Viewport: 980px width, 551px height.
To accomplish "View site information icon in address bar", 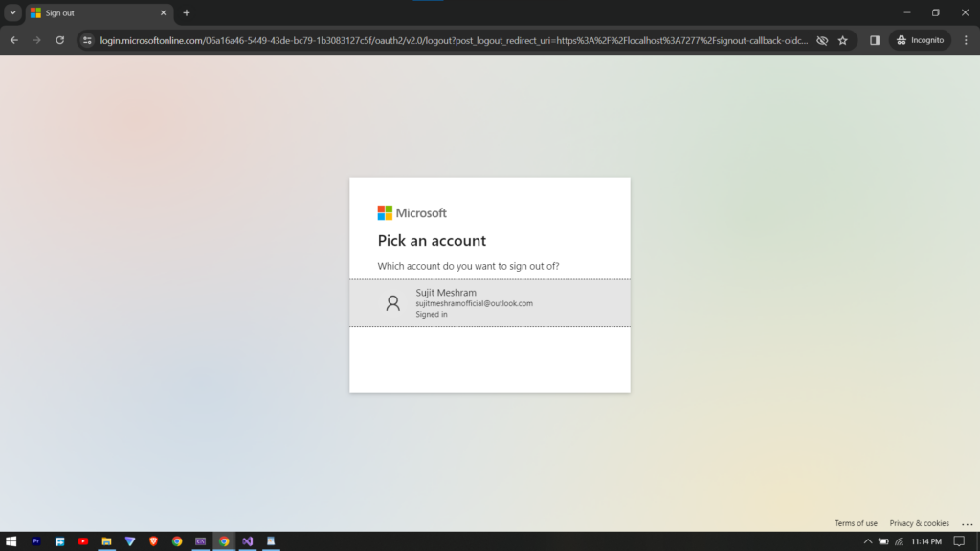I will [87, 40].
